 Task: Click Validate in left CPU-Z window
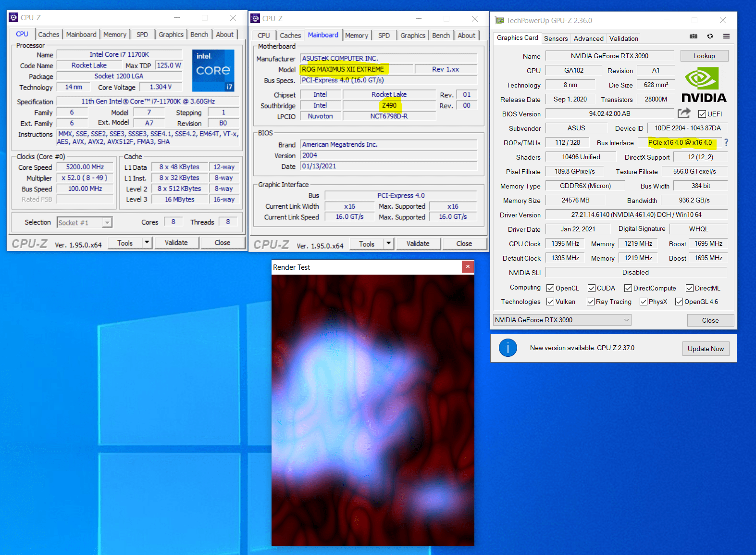tap(176, 242)
